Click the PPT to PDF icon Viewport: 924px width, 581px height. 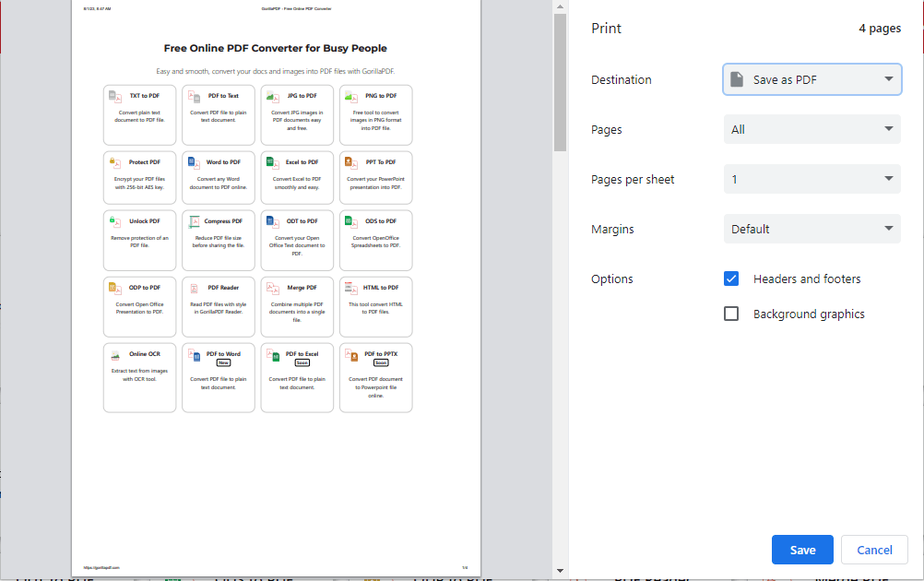click(x=352, y=162)
